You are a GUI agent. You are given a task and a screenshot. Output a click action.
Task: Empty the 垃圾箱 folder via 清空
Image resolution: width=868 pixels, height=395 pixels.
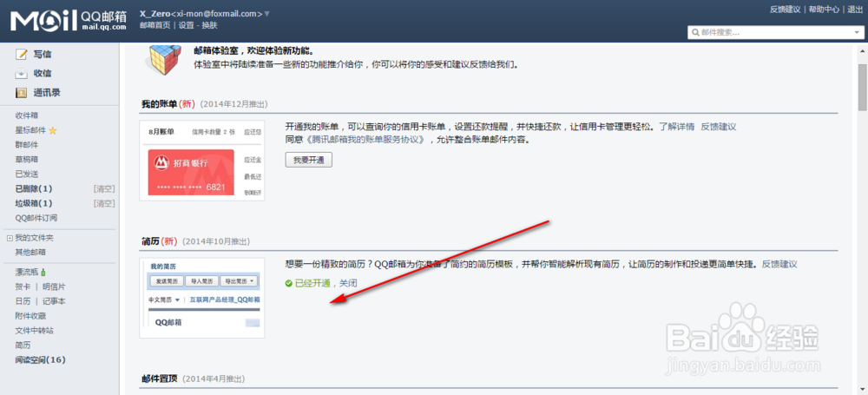coord(104,203)
